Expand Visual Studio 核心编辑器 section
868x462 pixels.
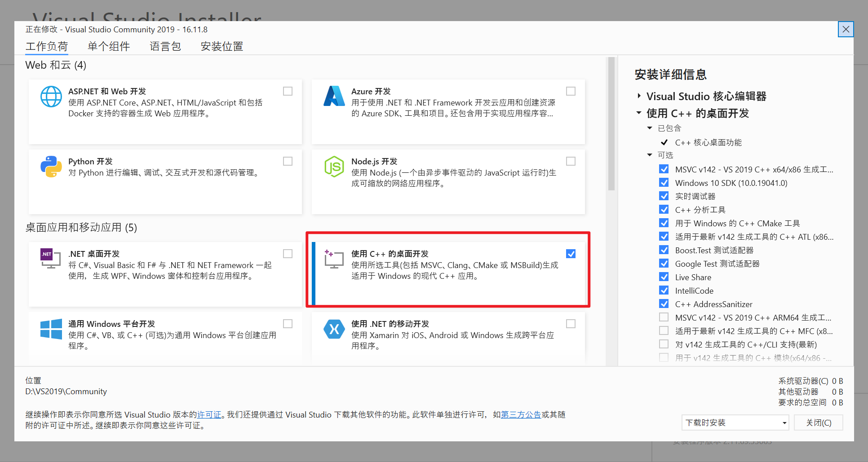(x=639, y=96)
